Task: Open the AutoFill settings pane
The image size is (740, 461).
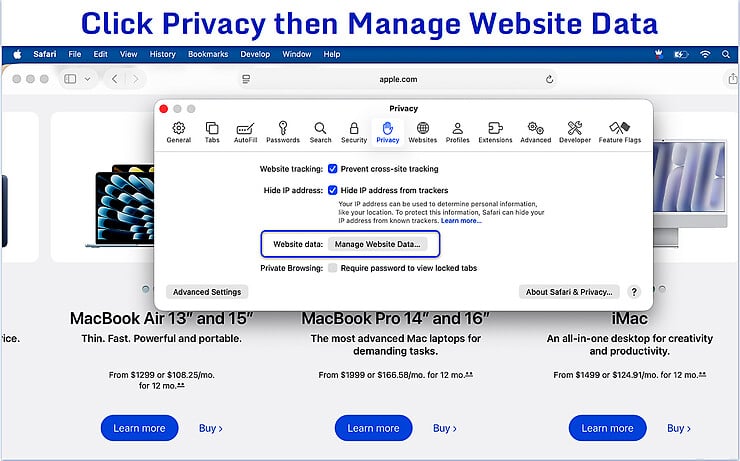Action: [x=245, y=133]
